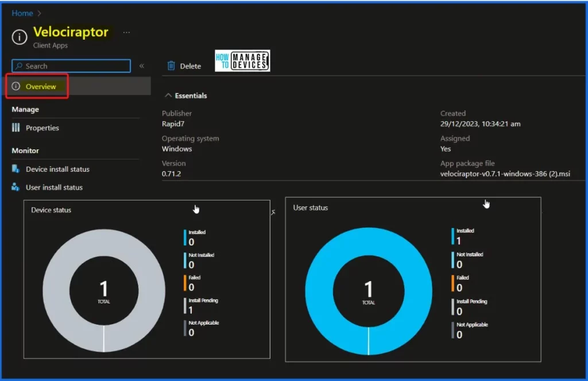Click Device status donut total count

104,290
